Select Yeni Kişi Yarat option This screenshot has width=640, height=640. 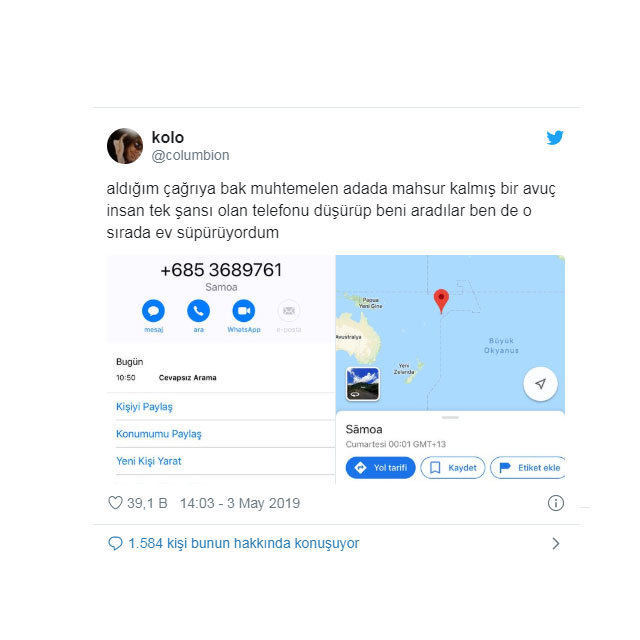click(x=149, y=461)
